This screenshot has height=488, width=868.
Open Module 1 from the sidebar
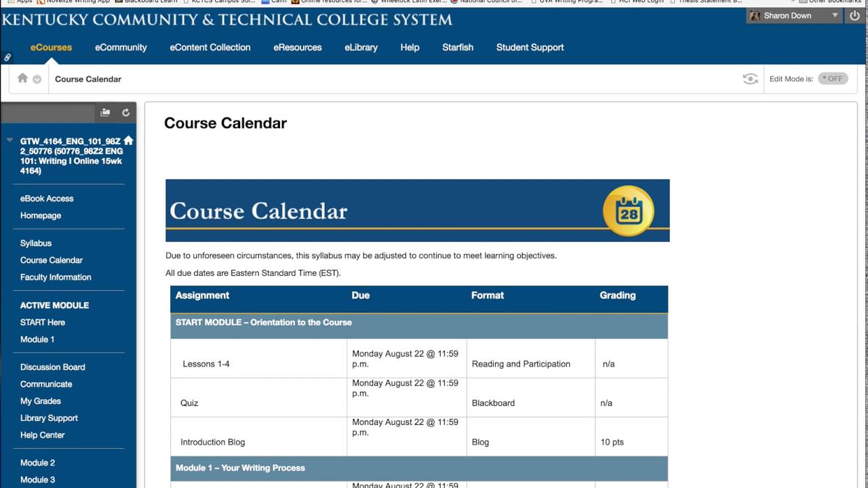[37, 340]
